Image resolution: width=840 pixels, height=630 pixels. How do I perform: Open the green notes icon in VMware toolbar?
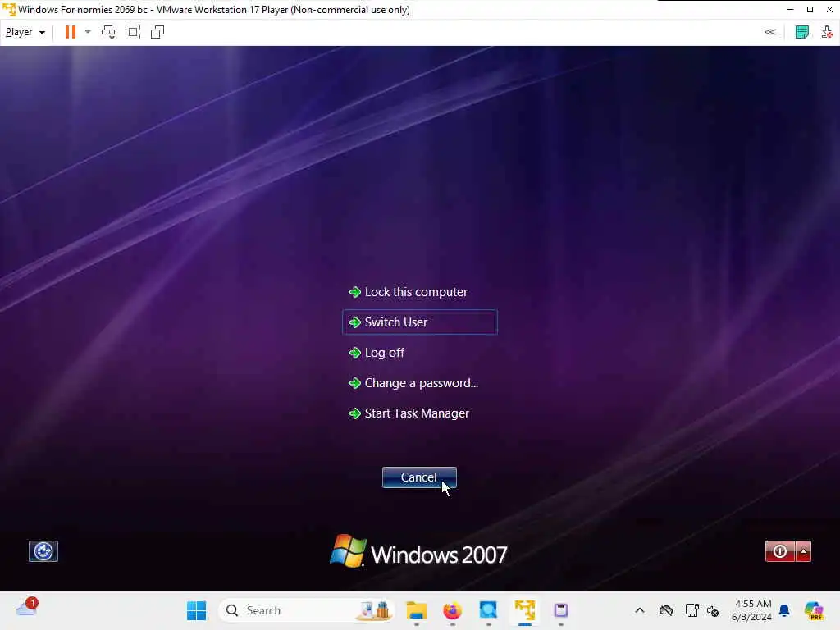click(x=802, y=32)
